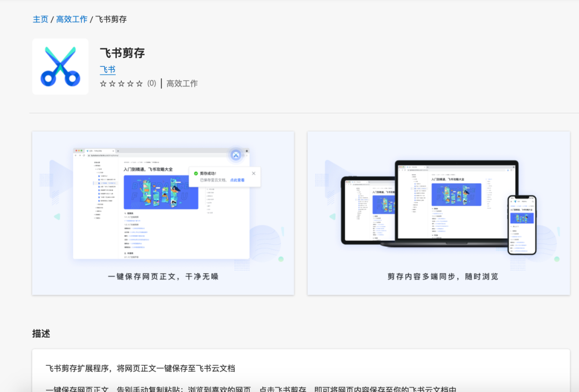The width and height of the screenshot is (579, 392).
Task: Click the blue scissors extension icon
Action: tap(60, 67)
